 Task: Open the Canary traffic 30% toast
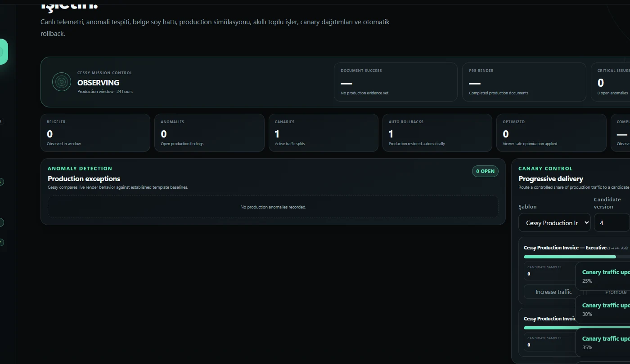pyautogui.click(x=603, y=309)
